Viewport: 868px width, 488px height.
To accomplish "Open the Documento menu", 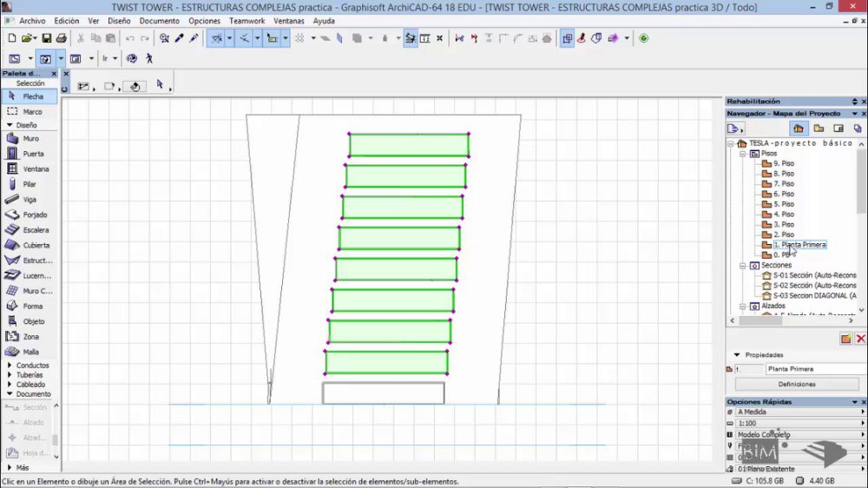I will click(160, 21).
